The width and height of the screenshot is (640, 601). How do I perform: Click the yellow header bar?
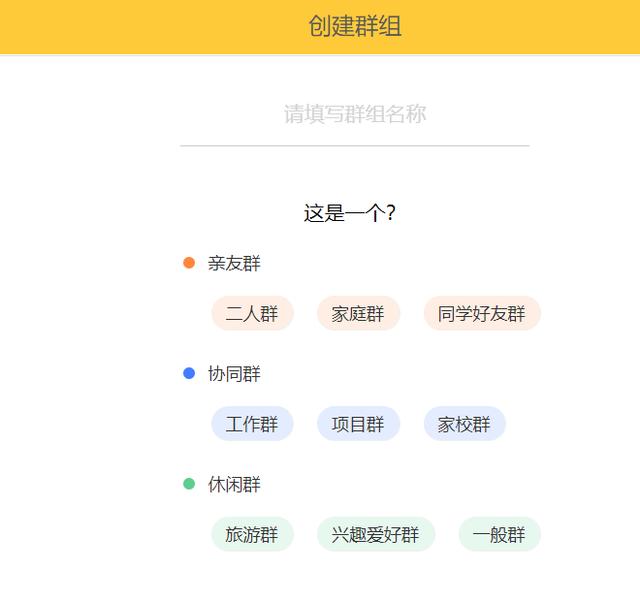point(320,27)
